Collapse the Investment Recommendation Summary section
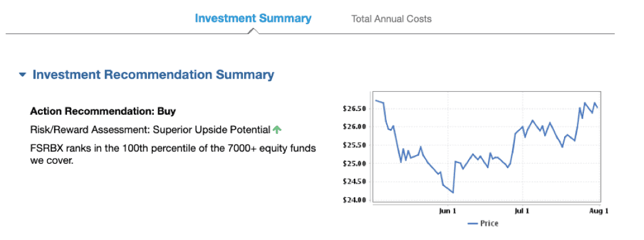 (22, 75)
